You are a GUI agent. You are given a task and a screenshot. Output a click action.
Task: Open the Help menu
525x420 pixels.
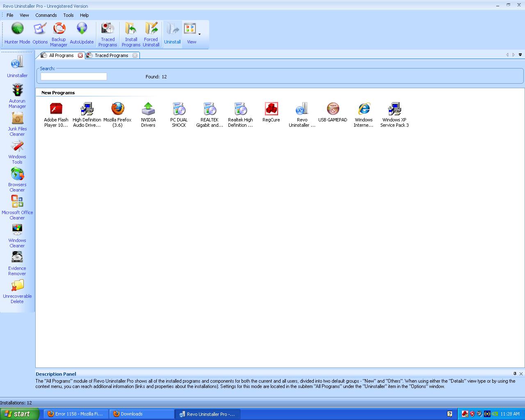(x=84, y=15)
